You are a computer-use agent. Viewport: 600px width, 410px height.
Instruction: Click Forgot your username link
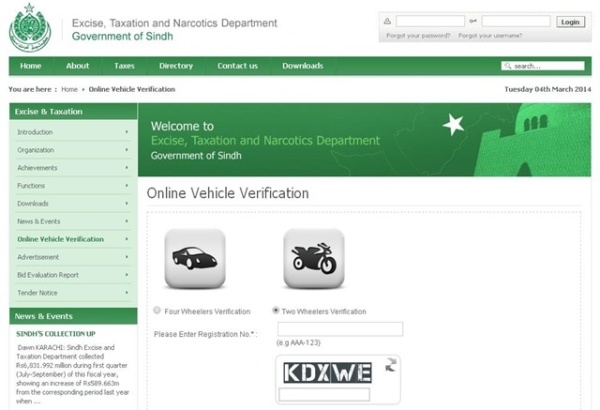(490, 36)
